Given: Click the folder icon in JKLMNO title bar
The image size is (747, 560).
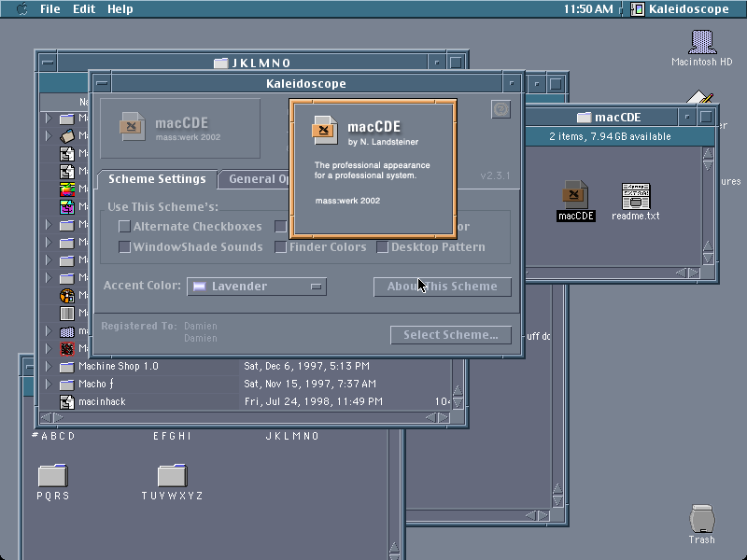Looking at the screenshot, I should point(220,63).
